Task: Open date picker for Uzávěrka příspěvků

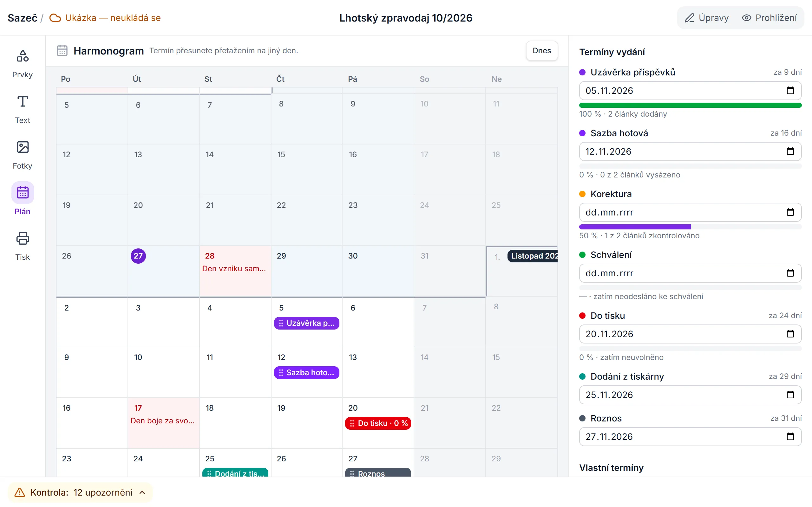Action: coord(790,91)
